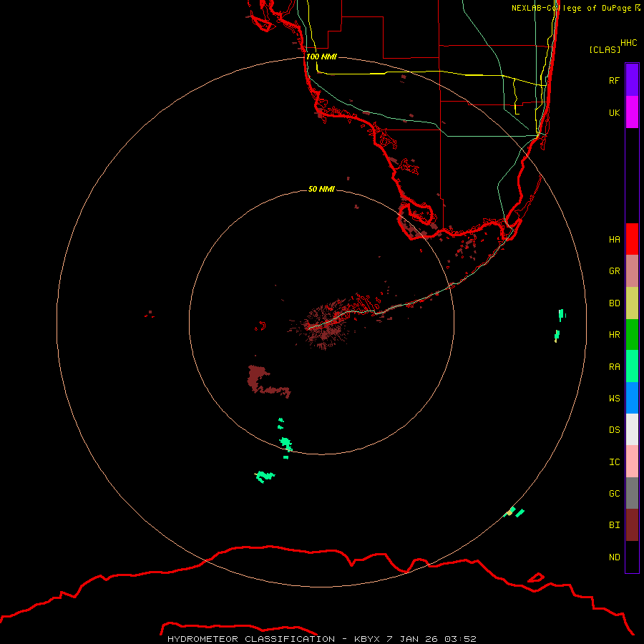Click the purple RF color swatch in legend
644x644 pixels.
click(x=632, y=80)
